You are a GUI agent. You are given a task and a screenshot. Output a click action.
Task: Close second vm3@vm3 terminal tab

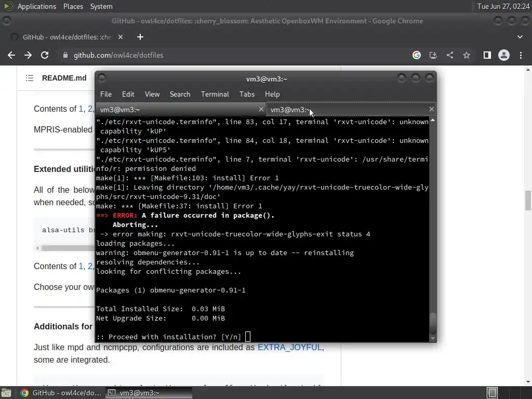431,109
